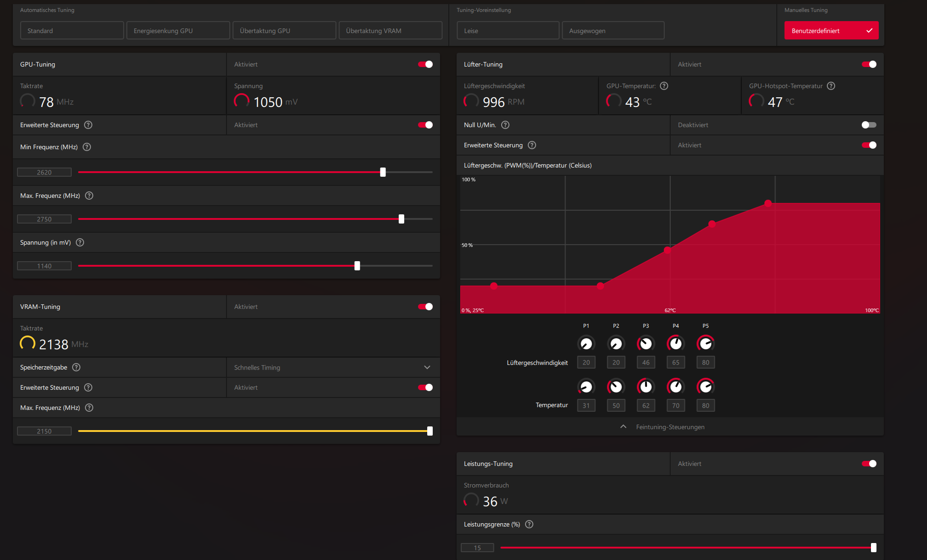Click help icon beside Leistungsgrenze (%)
The height and width of the screenshot is (560, 927).
529,524
